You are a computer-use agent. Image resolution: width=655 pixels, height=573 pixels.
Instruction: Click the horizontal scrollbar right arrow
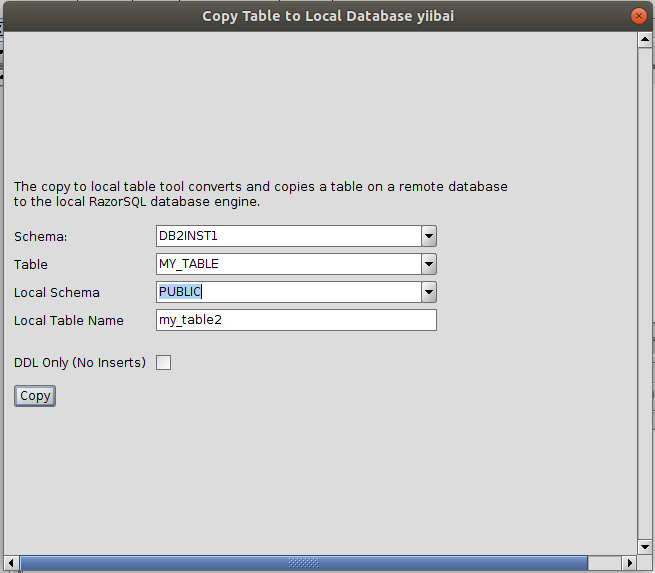(x=629, y=563)
